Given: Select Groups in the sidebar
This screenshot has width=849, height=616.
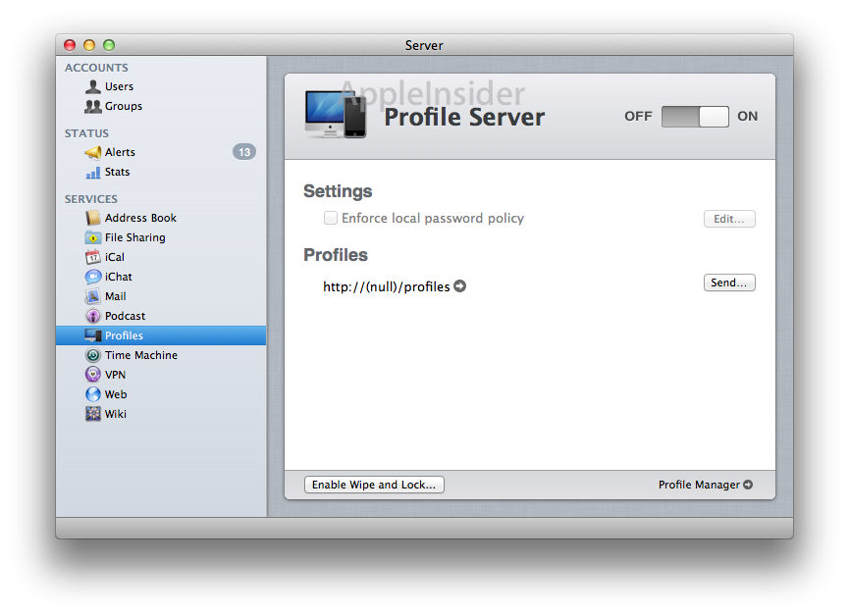Looking at the screenshot, I should (x=161, y=106).
